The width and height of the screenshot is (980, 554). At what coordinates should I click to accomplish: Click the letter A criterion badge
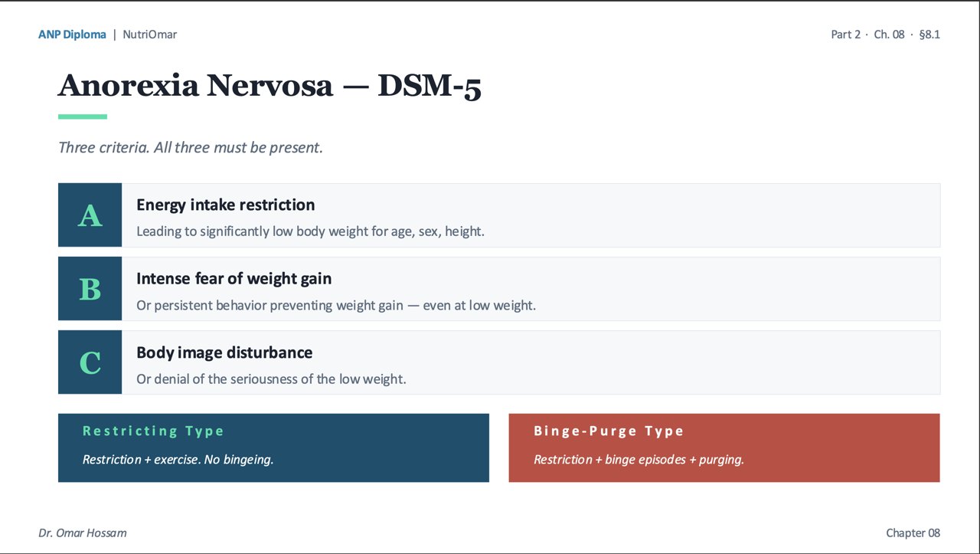point(90,215)
